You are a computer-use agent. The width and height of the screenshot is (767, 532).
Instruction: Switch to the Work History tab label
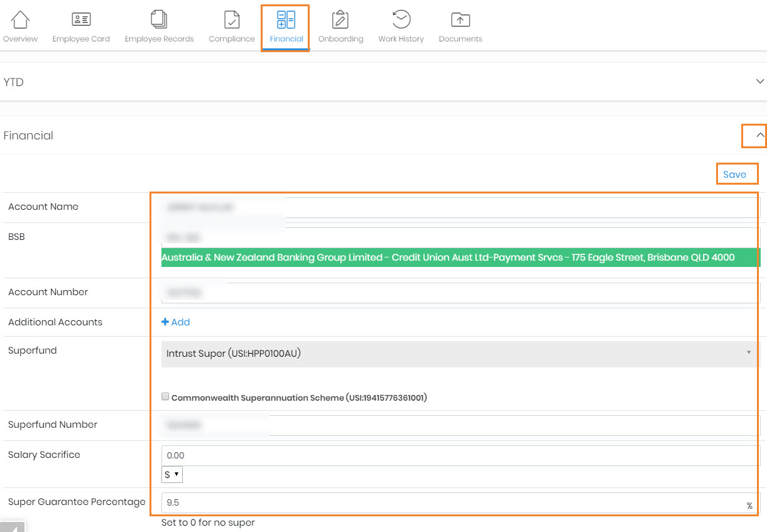(401, 39)
